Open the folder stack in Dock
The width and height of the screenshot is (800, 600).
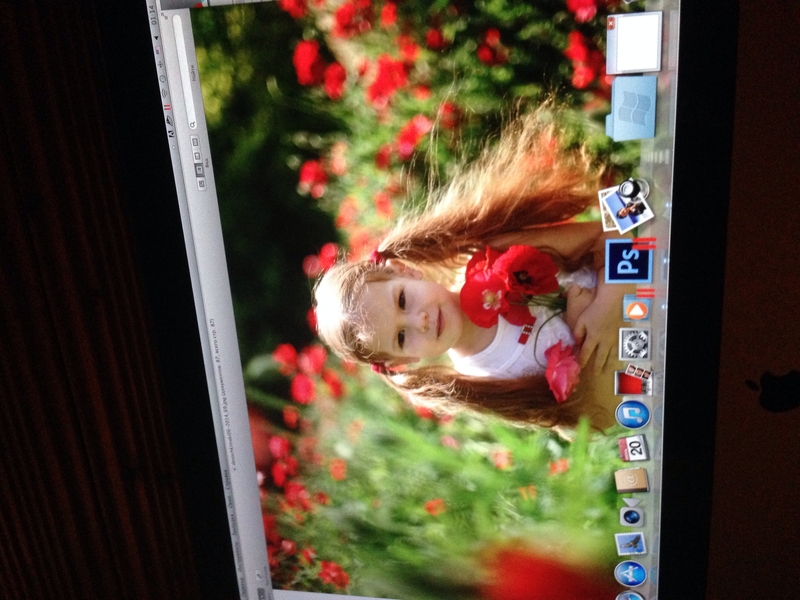tap(631, 108)
